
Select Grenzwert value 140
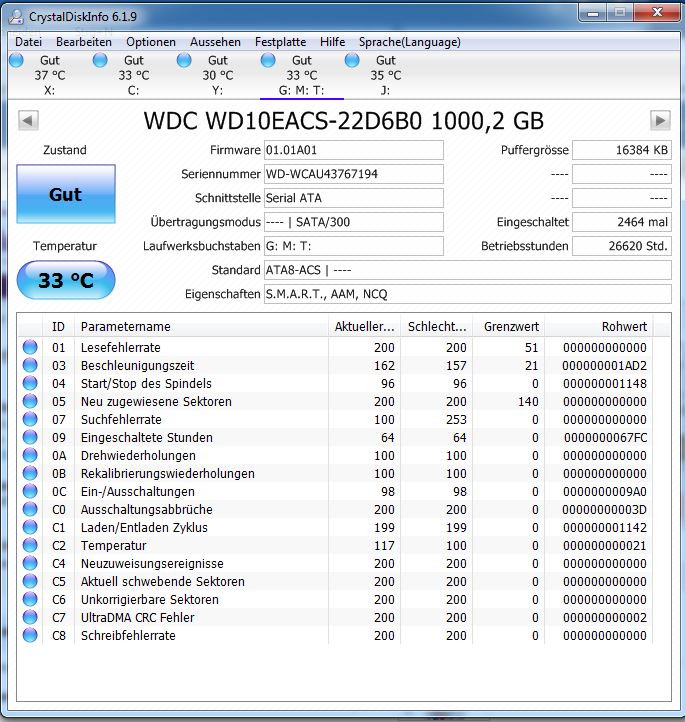(528, 402)
